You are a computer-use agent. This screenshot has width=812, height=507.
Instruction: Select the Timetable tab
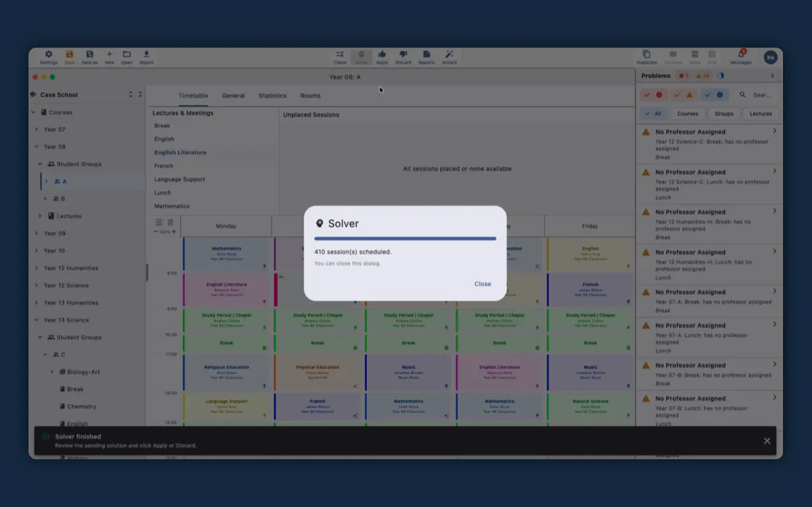click(x=193, y=96)
